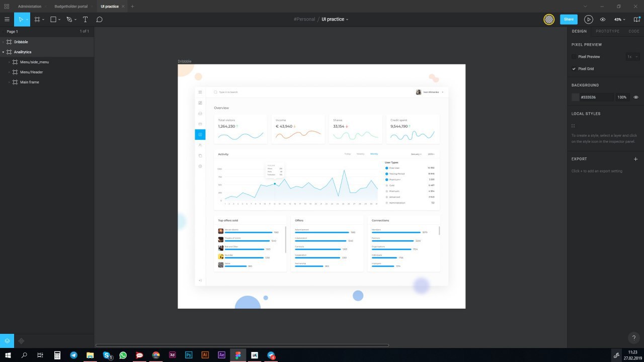Open the zoom level 43% dropdown
The height and width of the screenshot is (362, 644).
click(619, 19)
